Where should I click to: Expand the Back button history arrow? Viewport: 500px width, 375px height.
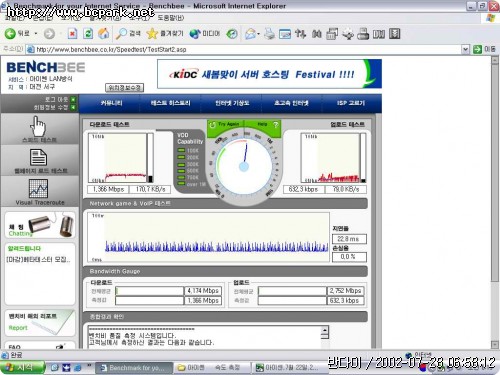36,34
